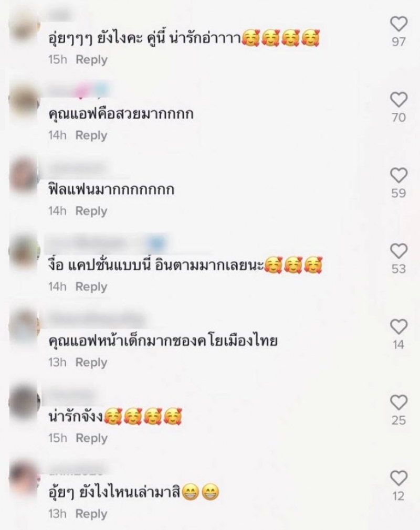Screen dimensions: 420x530
Task: Reply to the แคปชั่นแบบนี้ comment
Action: 91,287
